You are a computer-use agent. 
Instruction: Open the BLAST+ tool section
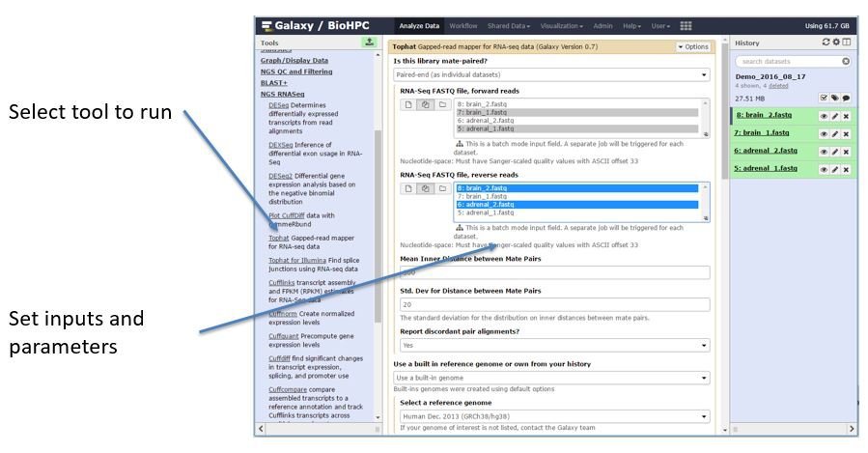pyautogui.click(x=274, y=83)
